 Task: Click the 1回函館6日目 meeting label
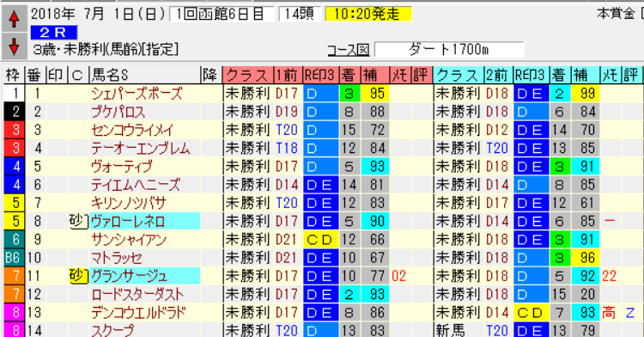click(222, 14)
